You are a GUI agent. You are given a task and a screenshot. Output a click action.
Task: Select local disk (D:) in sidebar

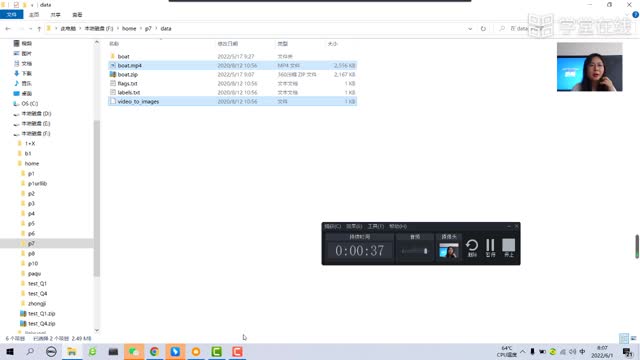(x=36, y=113)
